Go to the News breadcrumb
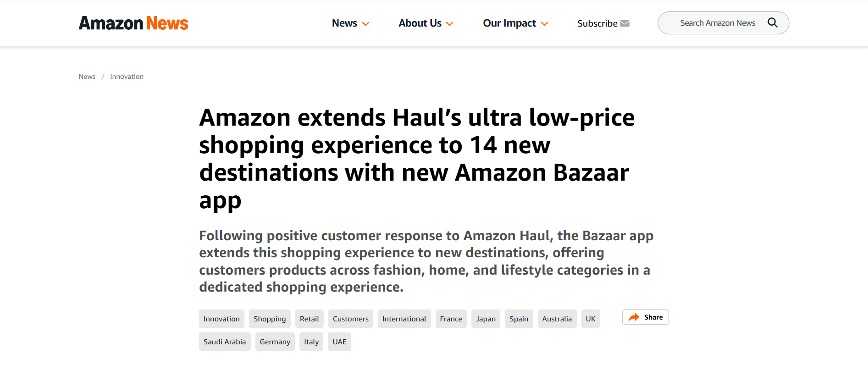 coord(87,77)
